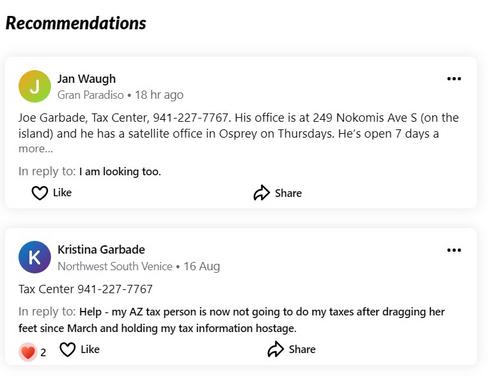Click the heart outline on Kristina Garbade's post
Screen dimensions: 495x376
[67, 350]
